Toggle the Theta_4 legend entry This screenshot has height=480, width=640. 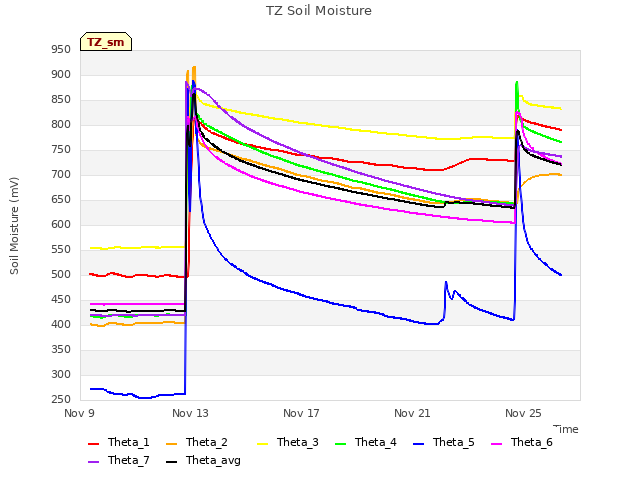point(366,442)
